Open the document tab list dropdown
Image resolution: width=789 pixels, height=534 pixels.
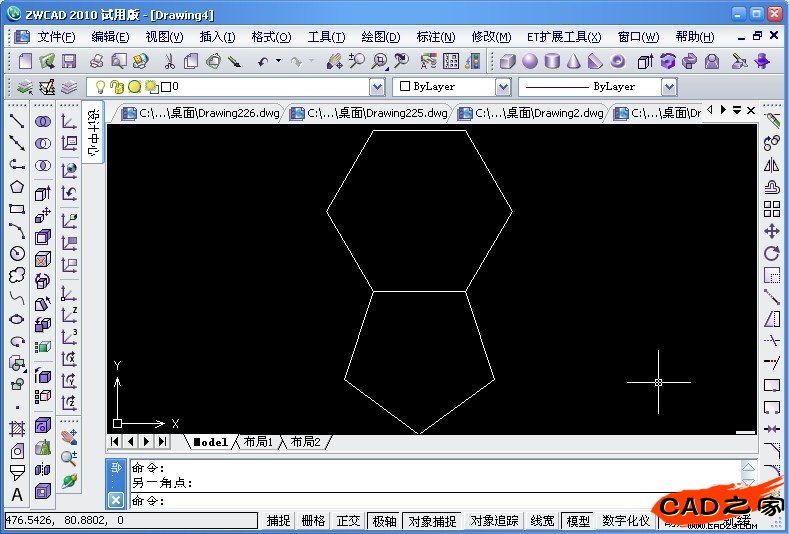tap(737, 110)
